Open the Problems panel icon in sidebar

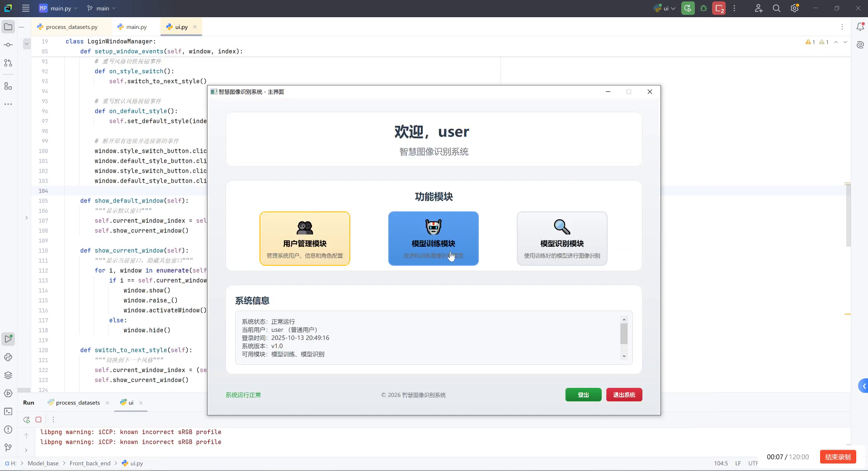coord(8,430)
